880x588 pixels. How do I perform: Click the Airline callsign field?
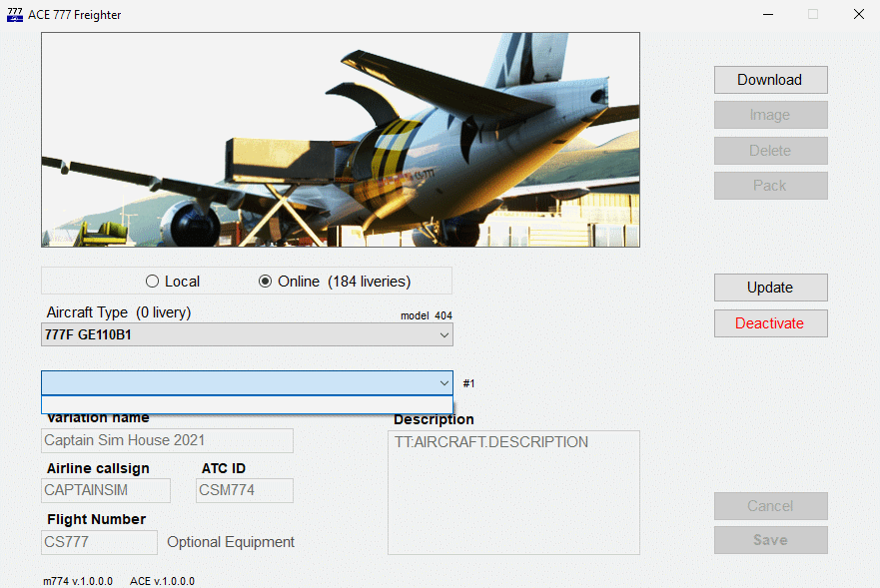pos(106,490)
